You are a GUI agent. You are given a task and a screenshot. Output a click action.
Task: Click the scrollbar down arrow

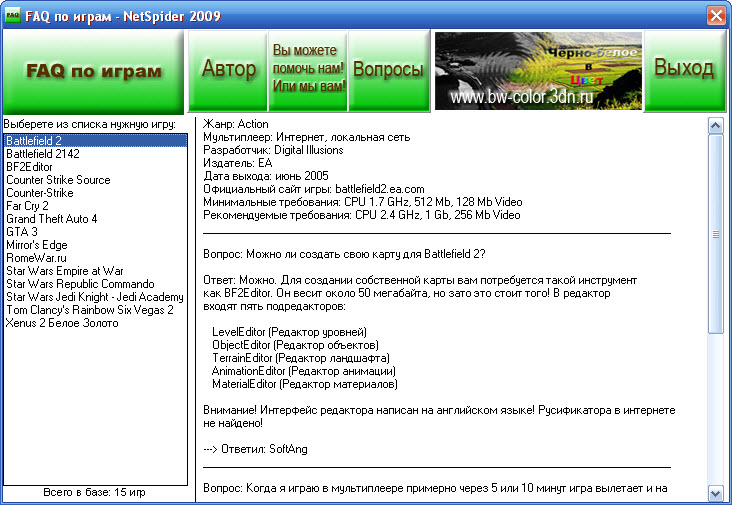[x=715, y=493]
